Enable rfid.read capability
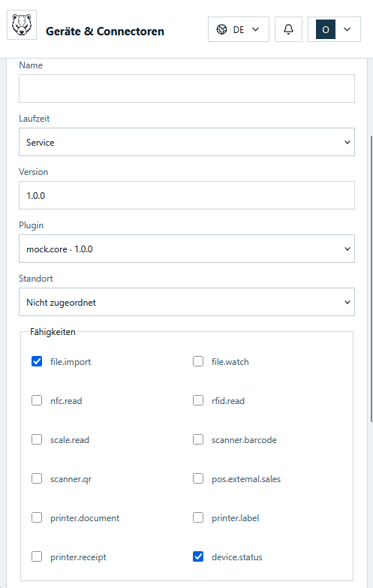The width and height of the screenshot is (373, 588). 198,400
